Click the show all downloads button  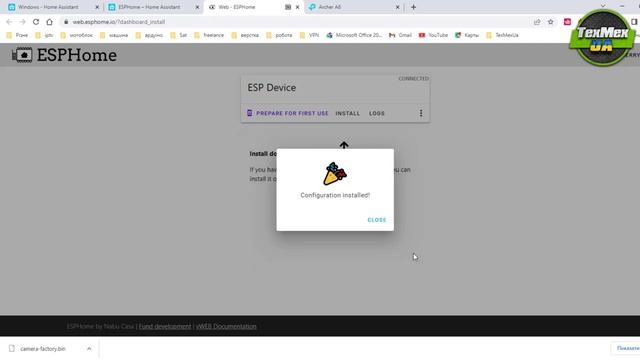pyautogui.click(x=627, y=348)
